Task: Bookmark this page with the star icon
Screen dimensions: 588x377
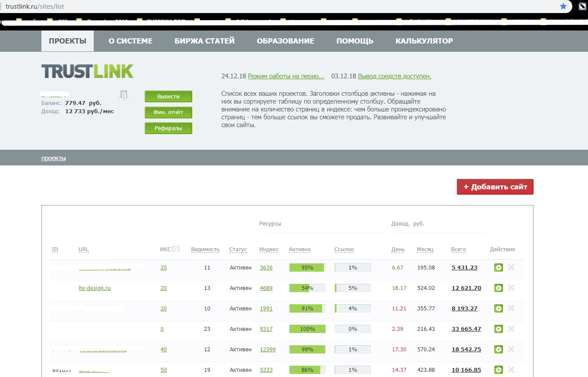Action: point(563,7)
